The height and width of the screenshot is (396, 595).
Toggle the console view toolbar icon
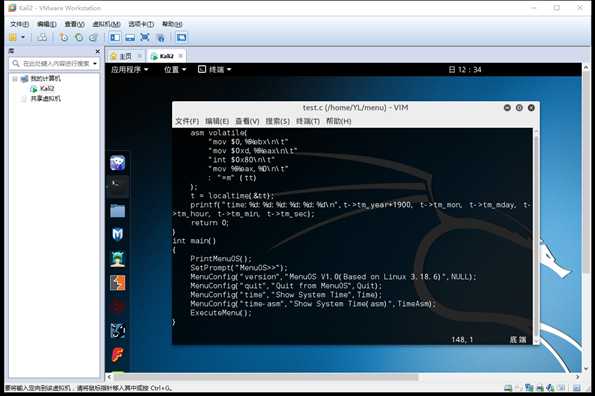click(181, 37)
